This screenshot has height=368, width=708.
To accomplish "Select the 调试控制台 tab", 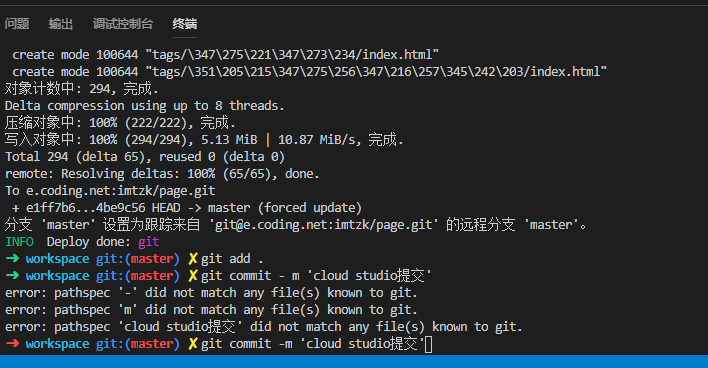I will coord(123,23).
